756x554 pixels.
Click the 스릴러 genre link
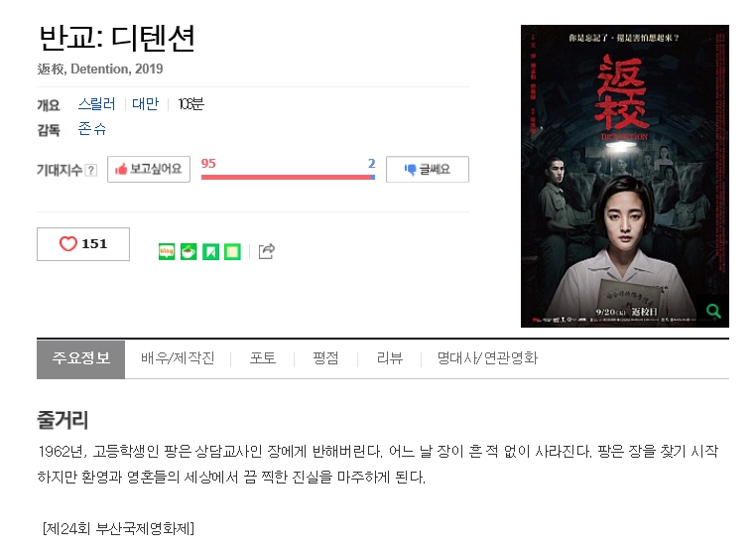pos(97,104)
